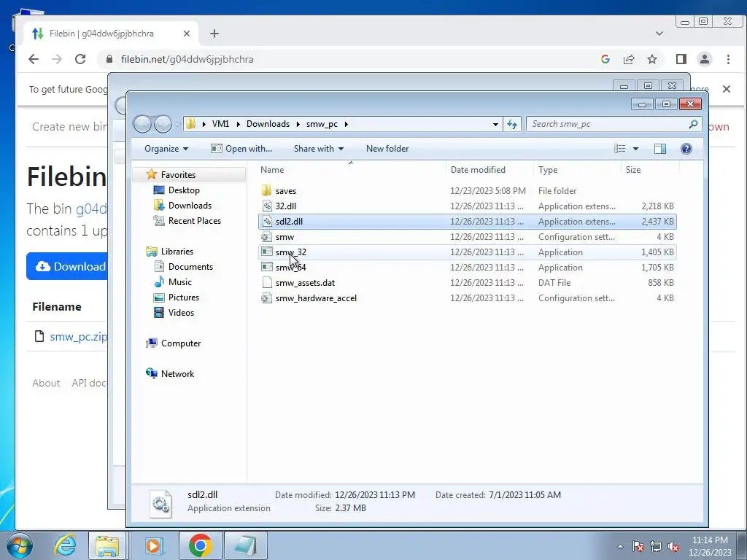Screen dimensions: 747x560
Task: Launch Internet Explorer from taskbar
Action: pyautogui.click(x=65, y=545)
